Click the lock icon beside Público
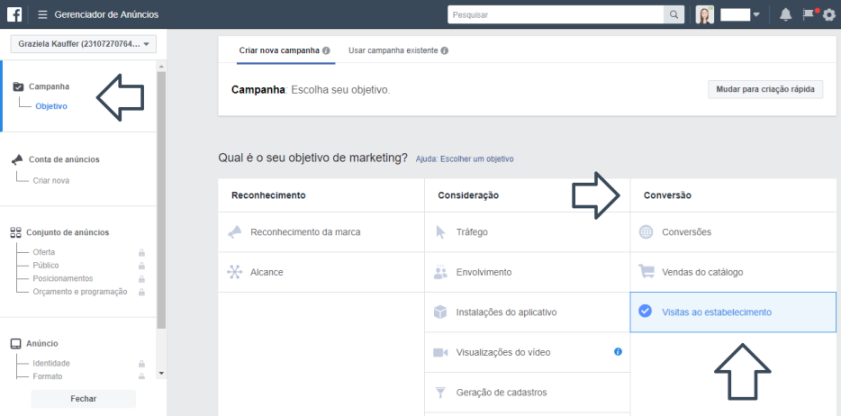Image resolution: width=841 pixels, height=416 pixels. [x=142, y=266]
